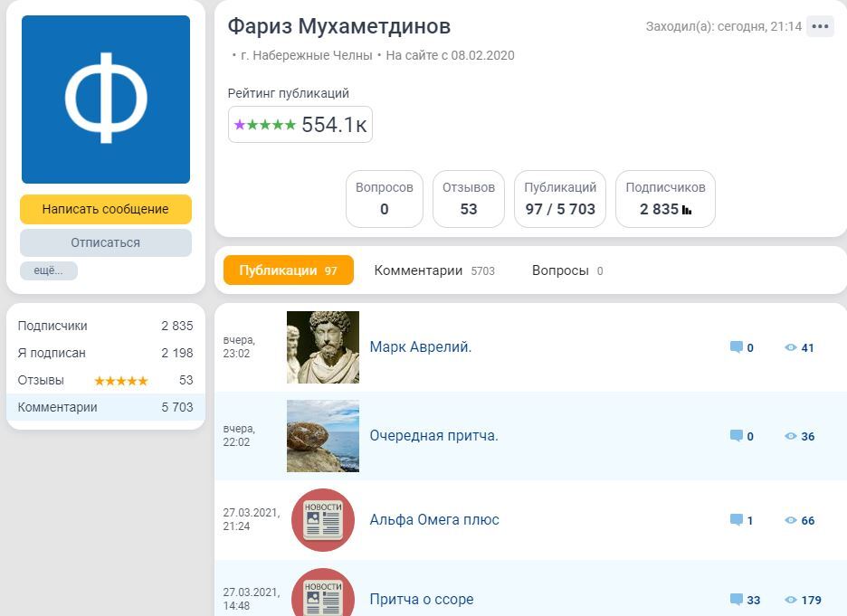Click the subscribers chart icon next to 2 835
The height and width of the screenshot is (616, 847).
point(687,210)
